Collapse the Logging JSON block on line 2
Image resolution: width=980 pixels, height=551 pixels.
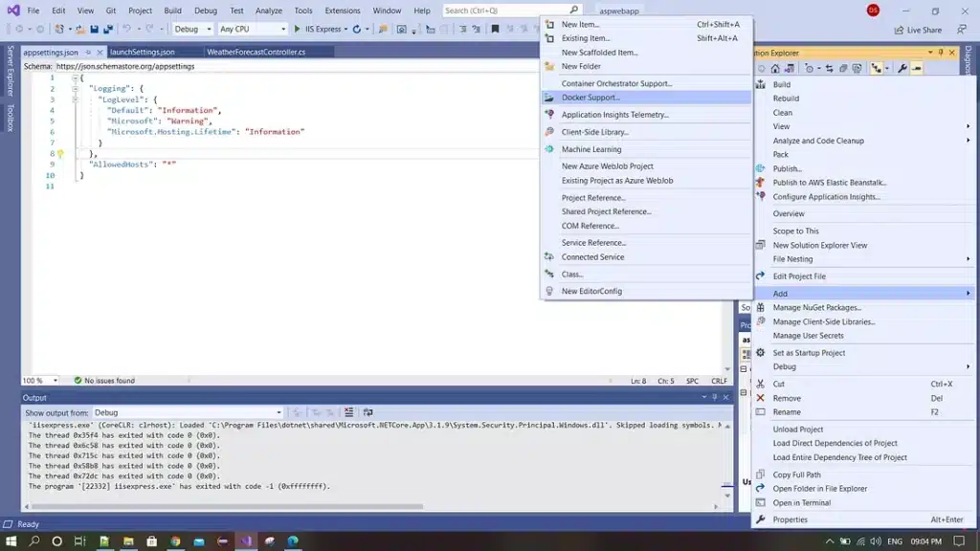click(x=75, y=89)
